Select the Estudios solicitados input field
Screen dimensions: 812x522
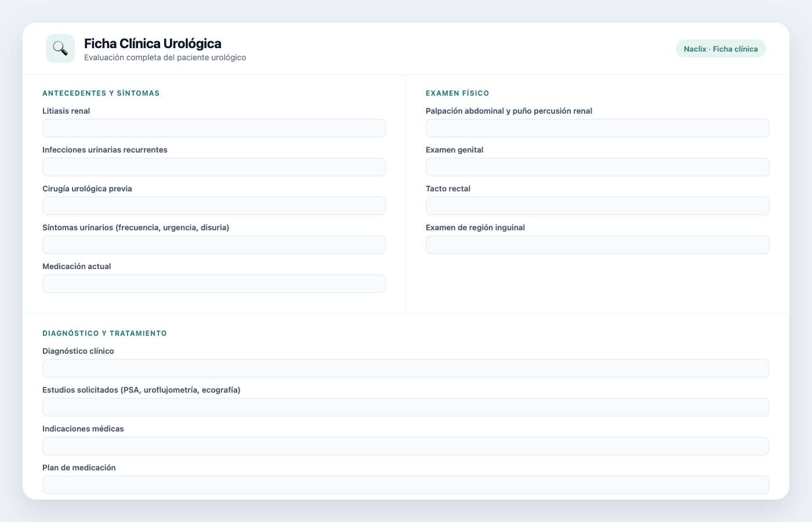[405, 407]
